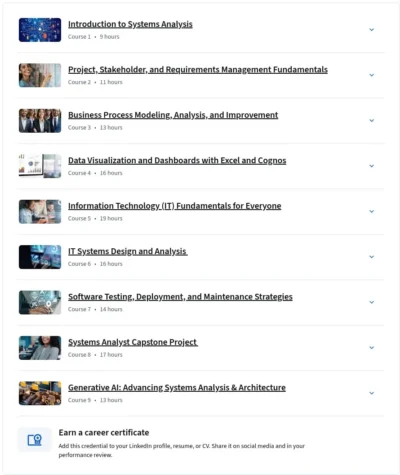Screen dimensions: 400x475
Task: Expand the Business Process Modeling course chevron
Action: (372, 121)
